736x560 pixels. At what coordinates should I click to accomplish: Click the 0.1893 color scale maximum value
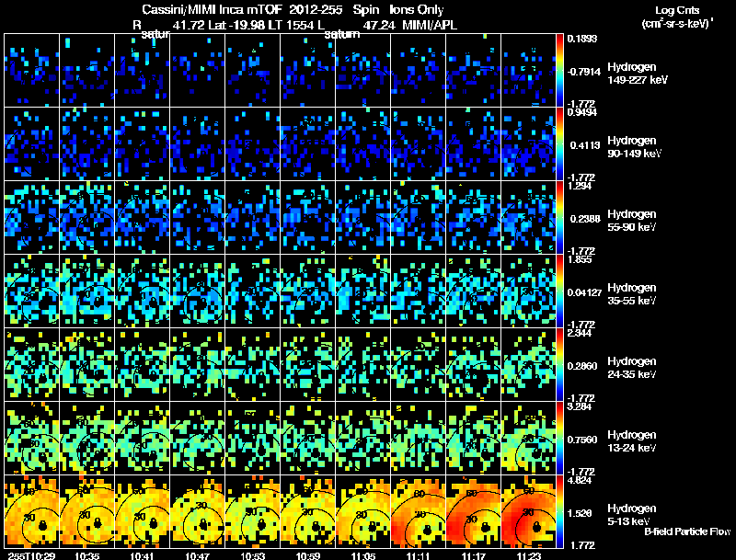pyautogui.click(x=581, y=39)
